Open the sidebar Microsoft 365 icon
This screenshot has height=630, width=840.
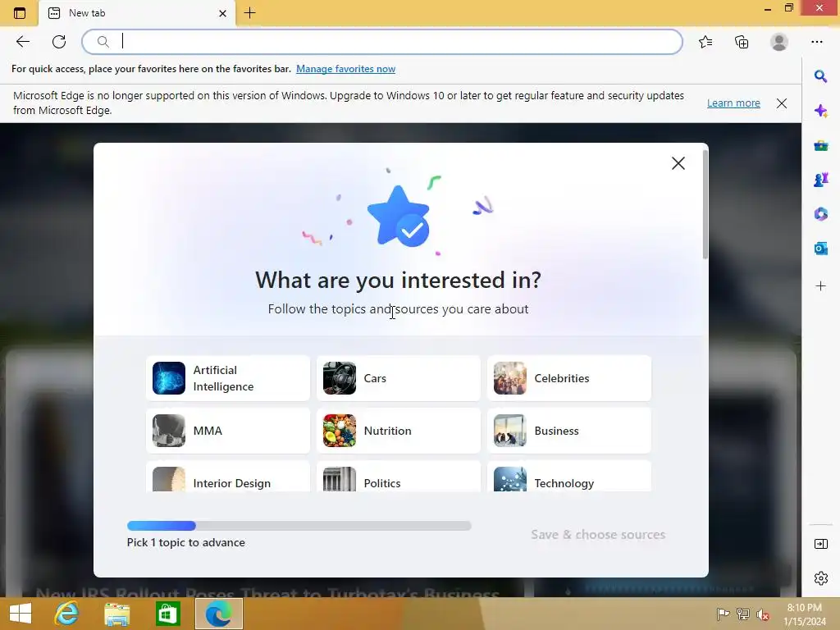pyautogui.click(x=820, y=214)
